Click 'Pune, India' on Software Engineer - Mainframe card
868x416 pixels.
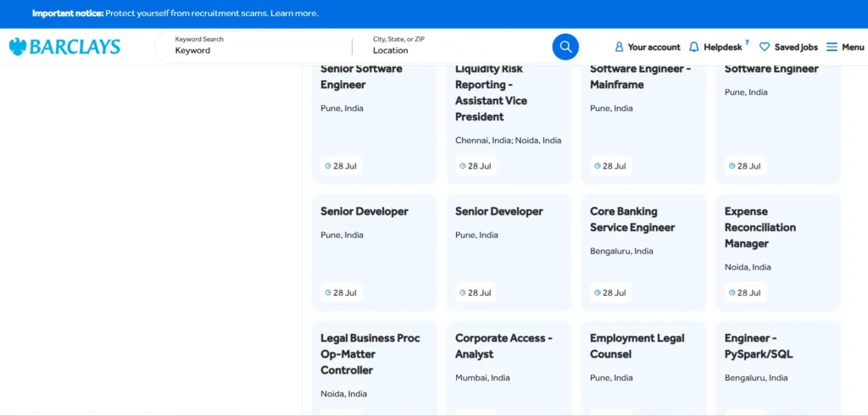(x=611, y=108)
